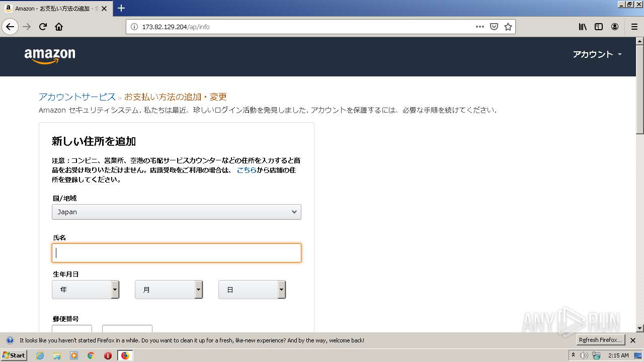This screenshot has width=644, height=362.
Task: Follow the こちら link
Action: [247, 170]
